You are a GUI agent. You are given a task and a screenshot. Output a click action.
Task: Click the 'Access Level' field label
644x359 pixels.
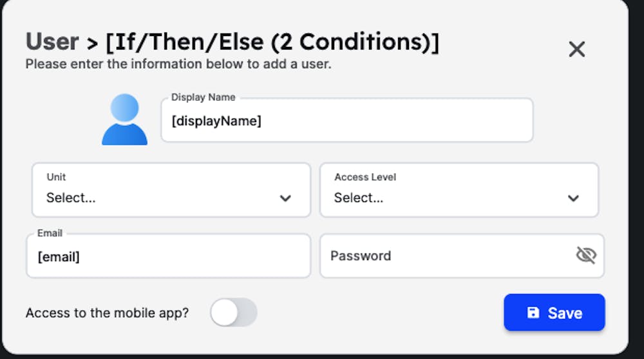click(x=365, y=177)
